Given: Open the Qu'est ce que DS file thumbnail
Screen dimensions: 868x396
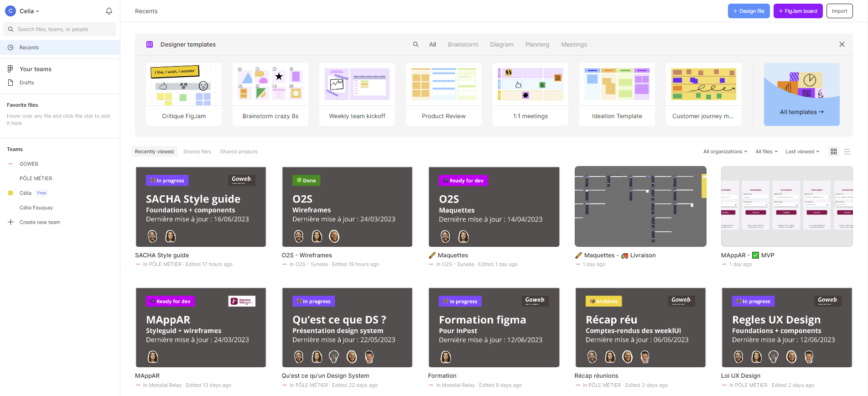Looking at the screenshot, I should [x=347, y=327].
